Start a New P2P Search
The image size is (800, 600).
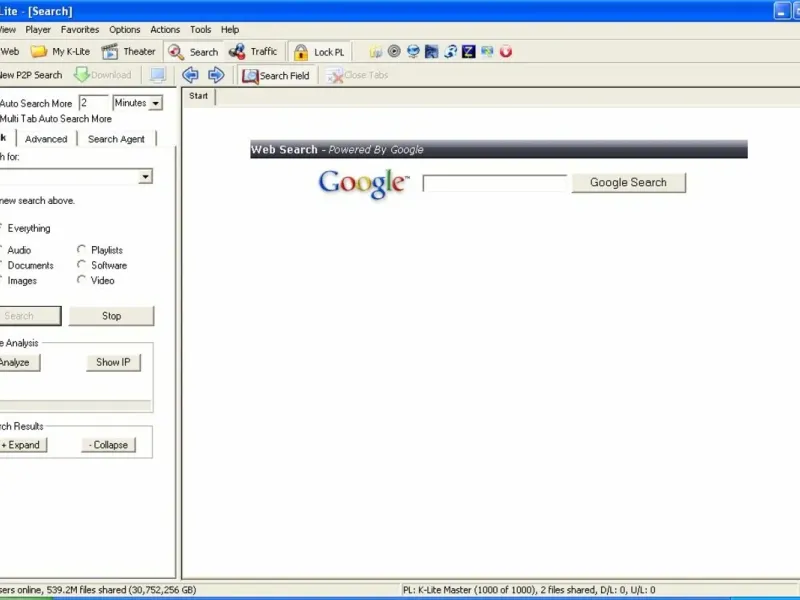[31, 75]
